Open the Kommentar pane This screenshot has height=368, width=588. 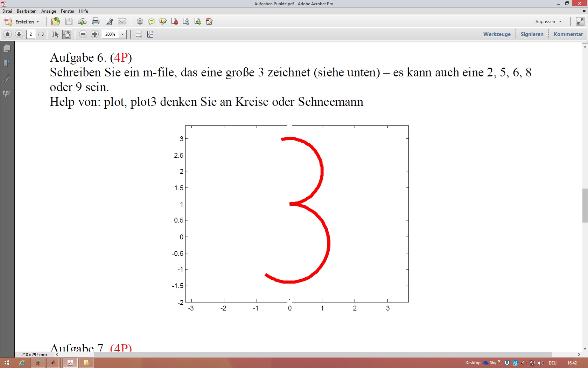(x=568, y=34)
